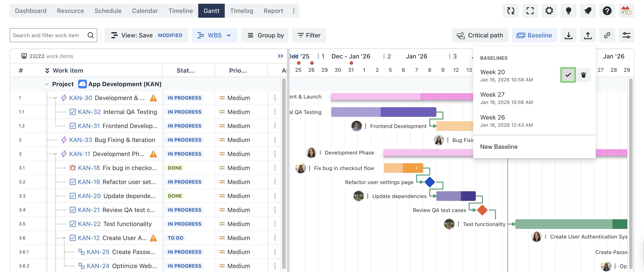The image size is (644, 272).
Task: Open the WBS dropdown
Action: click(x=214, y=35)
